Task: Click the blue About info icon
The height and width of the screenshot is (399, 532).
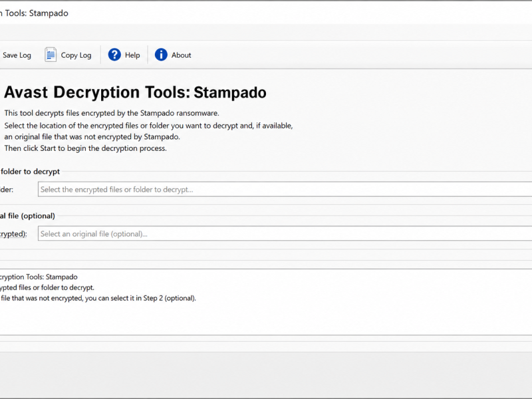Action: (161, 55)
